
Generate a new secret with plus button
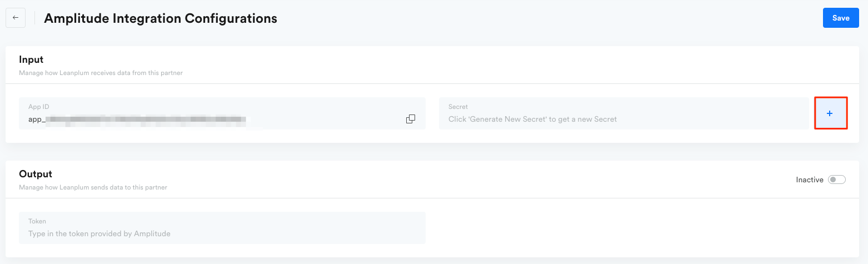pos(830,113)
